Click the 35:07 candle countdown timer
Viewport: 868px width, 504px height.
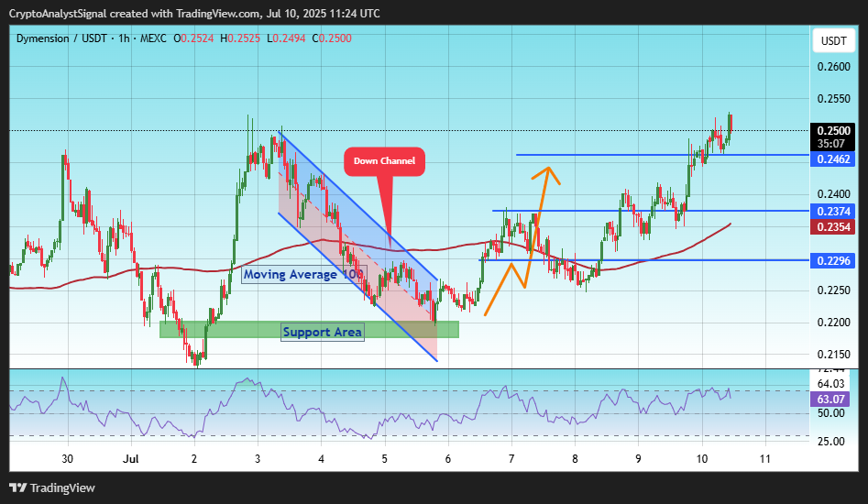pyautogui.click(x=831, y=144)
